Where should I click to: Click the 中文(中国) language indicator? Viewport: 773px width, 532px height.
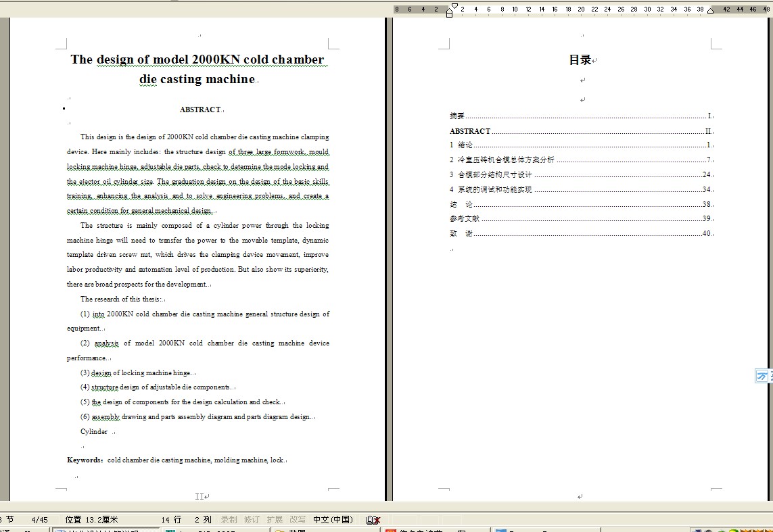[x=333, y=520]
